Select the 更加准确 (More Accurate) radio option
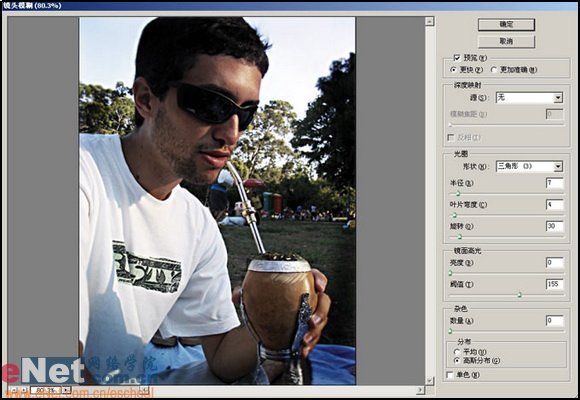The width and height of the screenshot is (580, 400). tap(493, 70)
